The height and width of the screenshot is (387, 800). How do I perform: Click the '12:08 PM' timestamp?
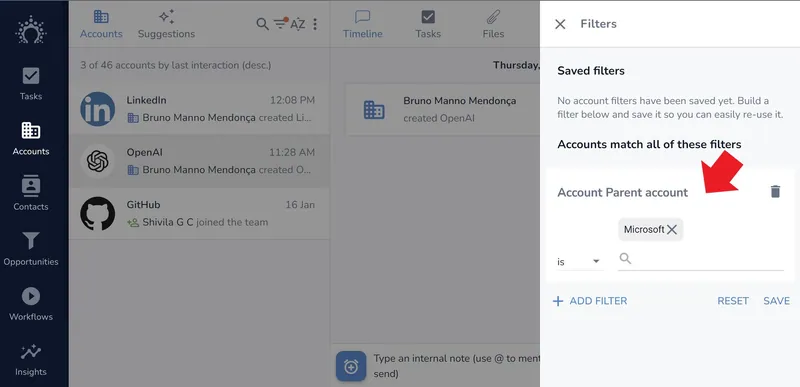(292, 100)
